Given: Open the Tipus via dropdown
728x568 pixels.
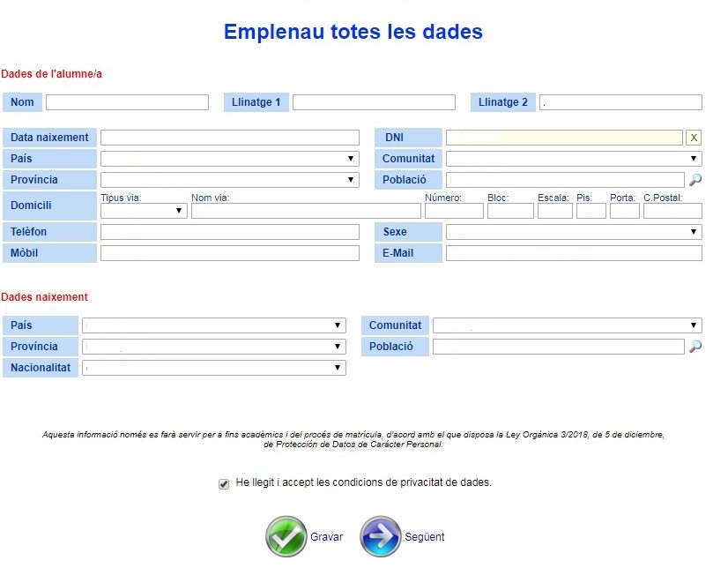Looking at the screenshot, I should [144, 211].
